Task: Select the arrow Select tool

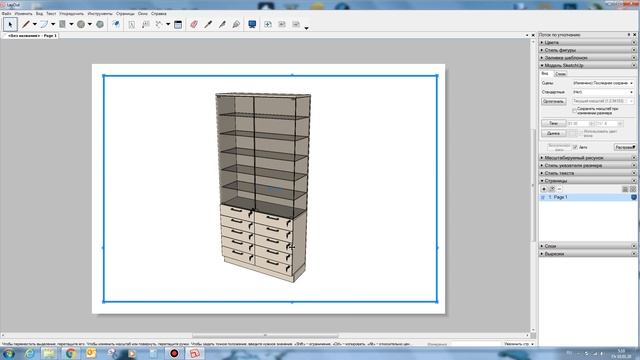Action: [10, 24]
